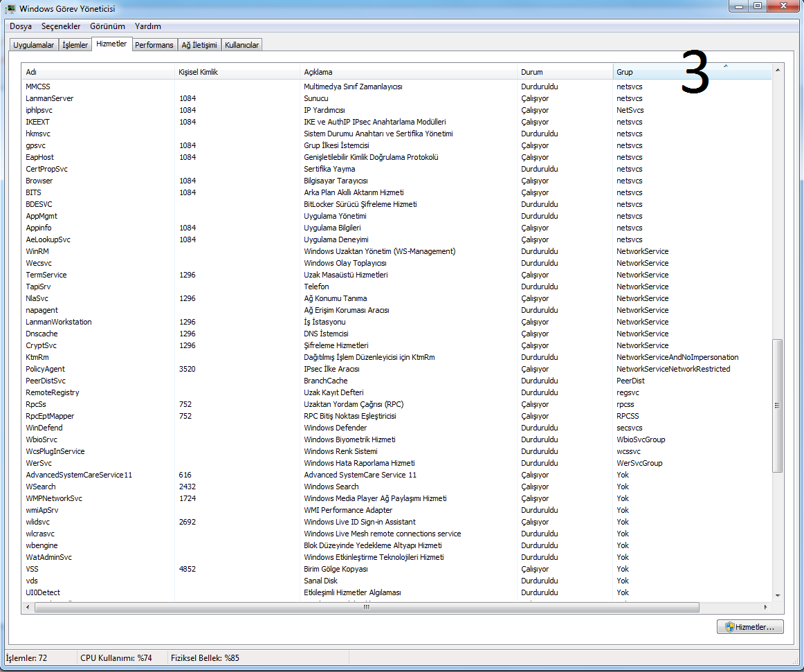Click the vertical scrollbar thumb

pos(777,406)
